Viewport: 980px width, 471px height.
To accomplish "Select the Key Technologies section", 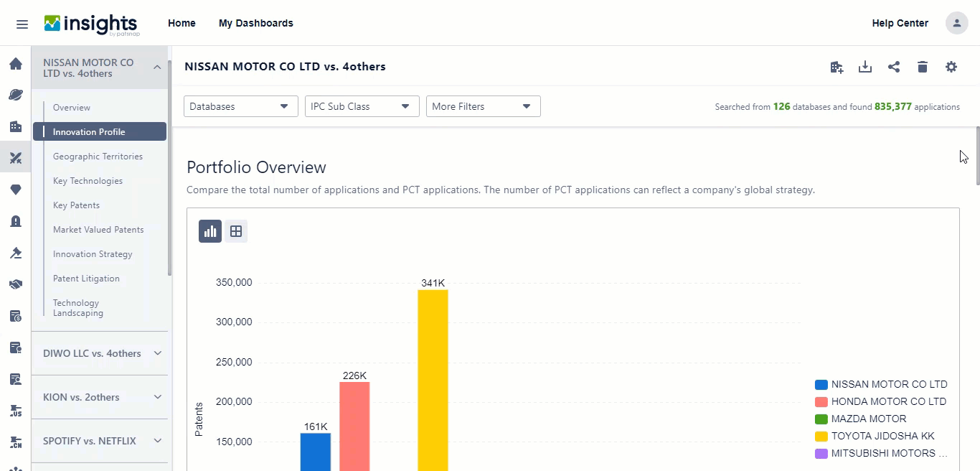I will coord(88,180).
